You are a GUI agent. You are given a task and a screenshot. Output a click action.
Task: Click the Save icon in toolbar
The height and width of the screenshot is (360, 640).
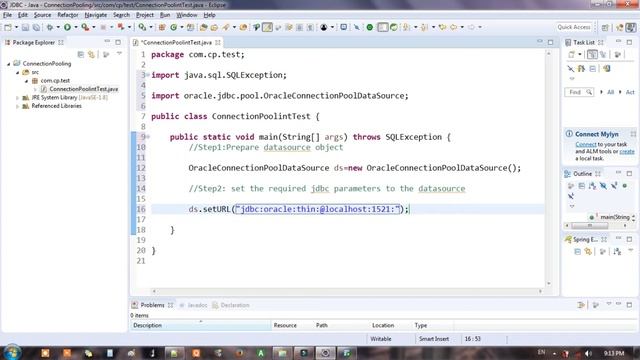[25, 27]
